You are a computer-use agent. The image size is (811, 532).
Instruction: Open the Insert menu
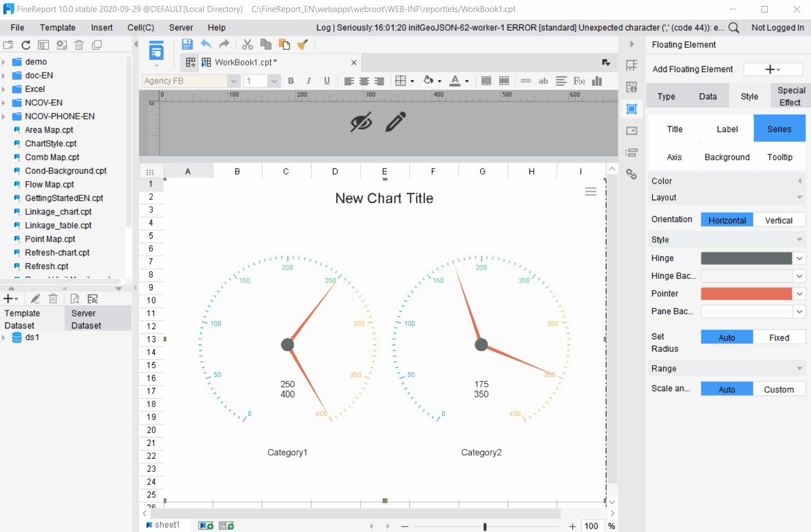[102, 27]
